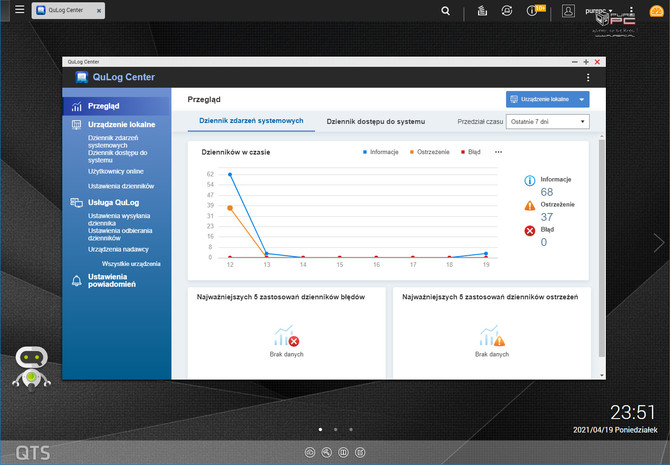Open the Urządzenie lokalne device dropdown
670x465 pixels.
pyautogui.click(x=547, y=100)
